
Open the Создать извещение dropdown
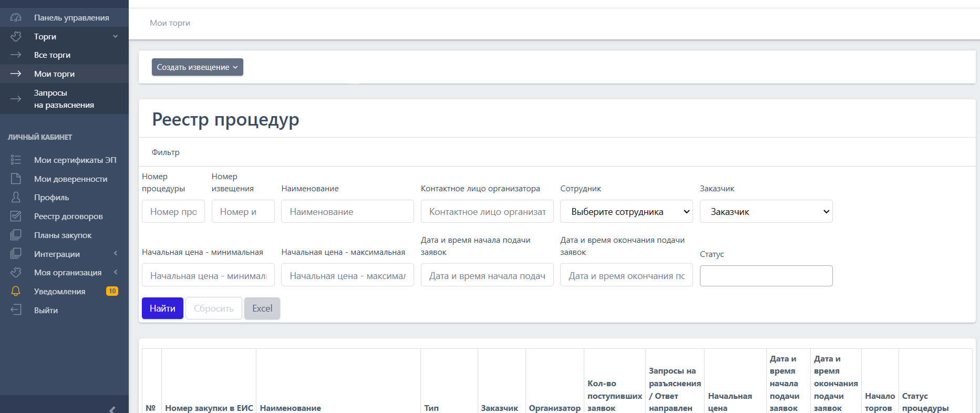[x=197, y=67]
